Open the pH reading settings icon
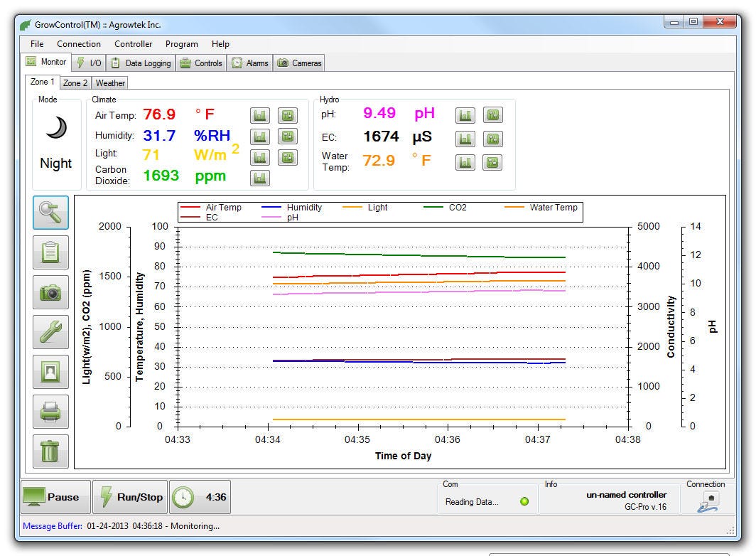This screenshot has height=556, width=756. [492, 115]
